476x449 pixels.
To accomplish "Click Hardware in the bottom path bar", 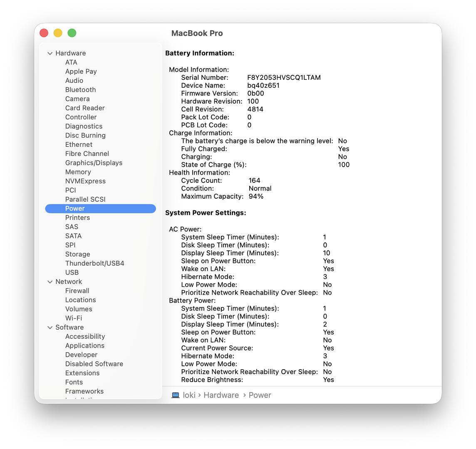I will pos(221,395).
